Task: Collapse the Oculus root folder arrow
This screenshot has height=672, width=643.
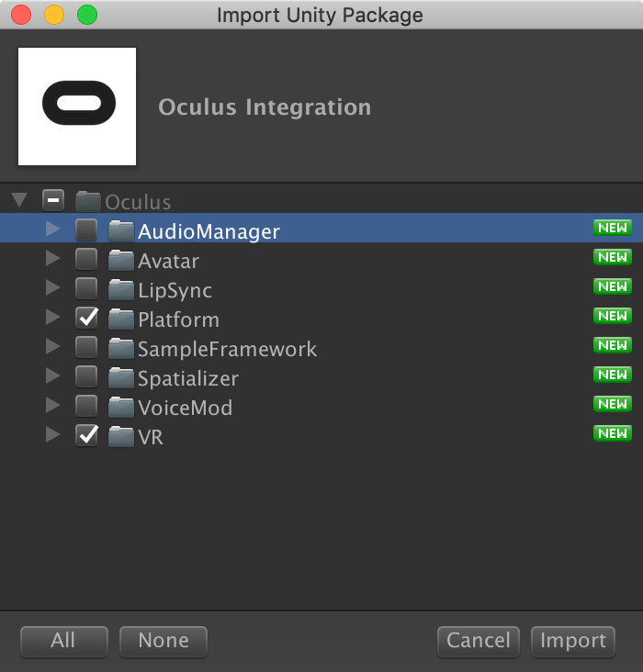Action: pyautogui.click(x=19, y=200)
